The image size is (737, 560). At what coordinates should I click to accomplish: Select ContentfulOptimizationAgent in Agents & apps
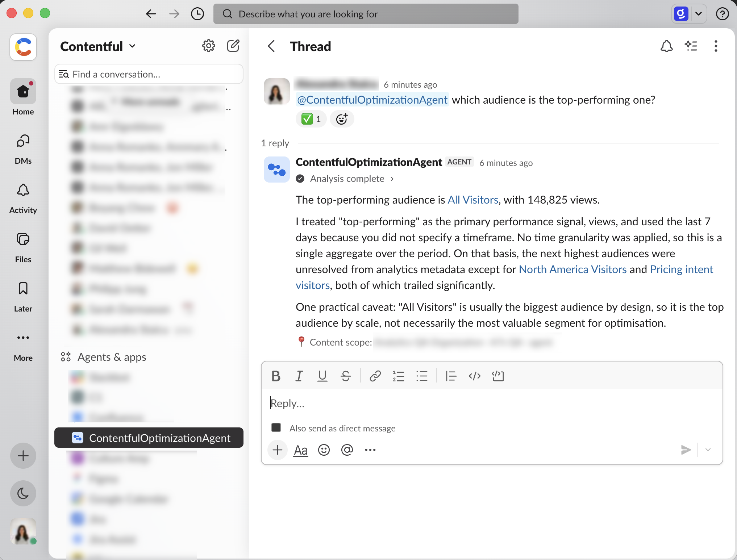(x=149, y=438)
